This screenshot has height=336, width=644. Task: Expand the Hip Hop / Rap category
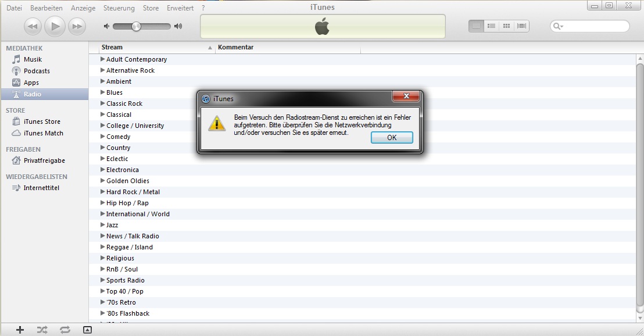point(103,203)
